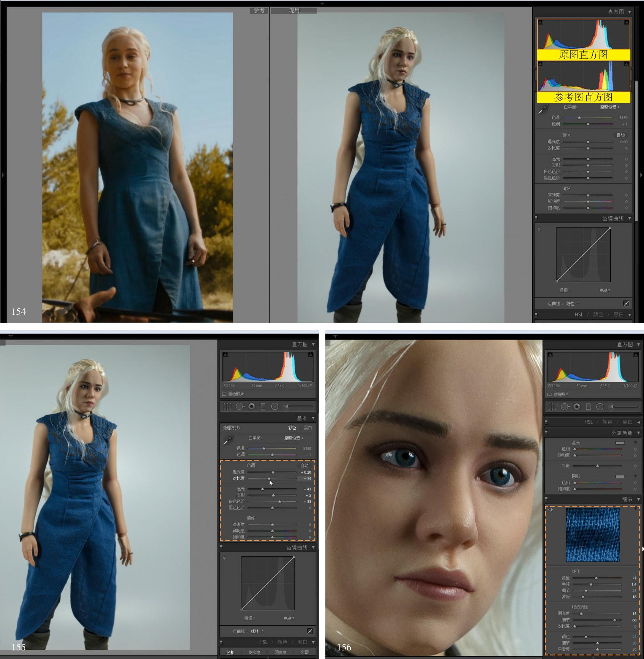This screenshot has width=644, height=659.
Task: Select Graduated Filter tool in face close-up window
Action: pos(588,407)
